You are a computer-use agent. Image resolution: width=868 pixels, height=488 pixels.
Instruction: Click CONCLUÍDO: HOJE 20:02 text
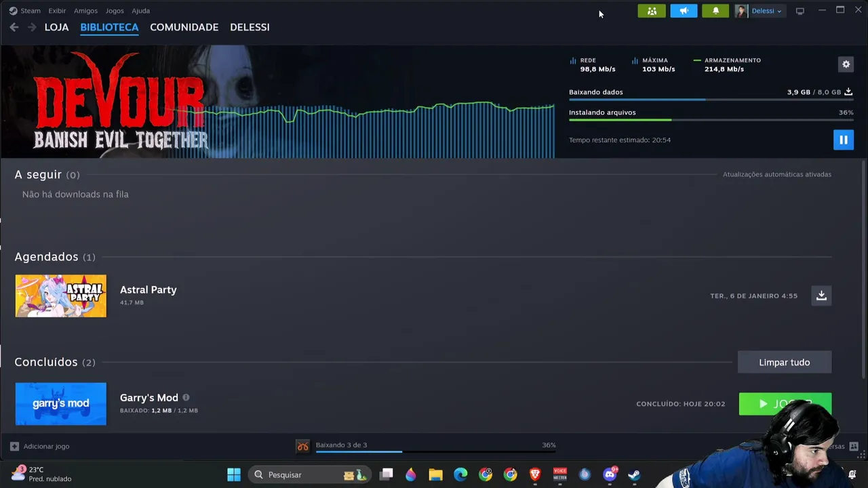681,404
